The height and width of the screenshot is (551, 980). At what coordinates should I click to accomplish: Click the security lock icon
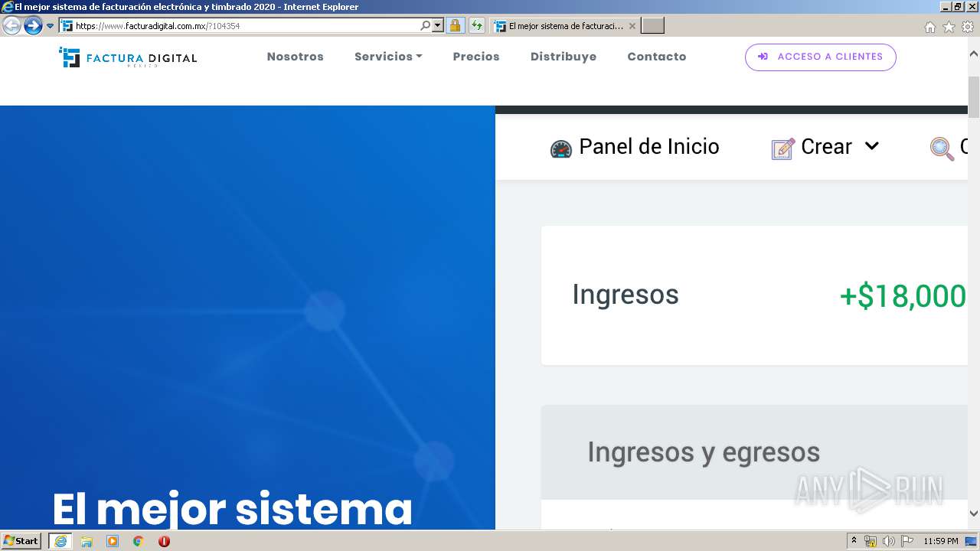(455, 26)
